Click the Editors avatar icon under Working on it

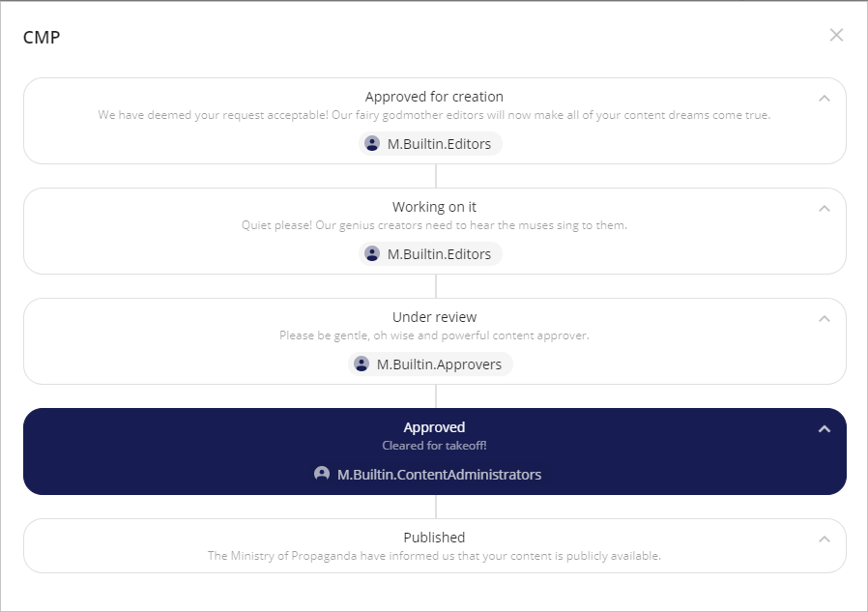[x=371, y=253]
